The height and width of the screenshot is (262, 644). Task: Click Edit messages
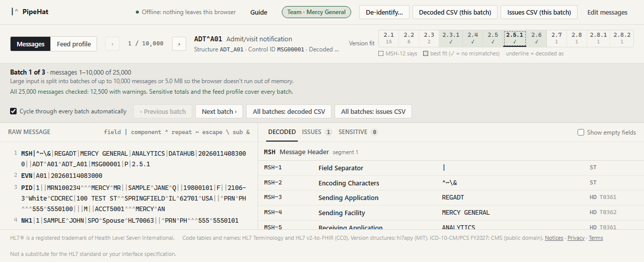pos(607,12)
